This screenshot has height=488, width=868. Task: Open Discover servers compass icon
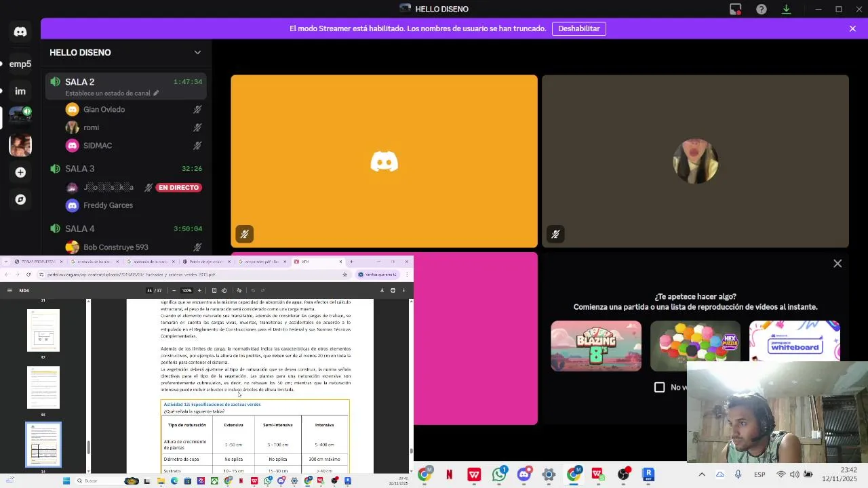pos(20,199)
